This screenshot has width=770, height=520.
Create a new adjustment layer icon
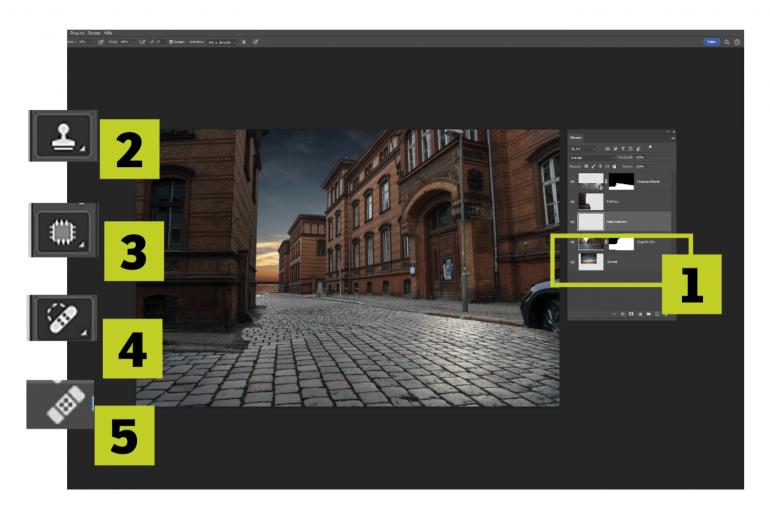pyautogui.click(x=640, y=314)
